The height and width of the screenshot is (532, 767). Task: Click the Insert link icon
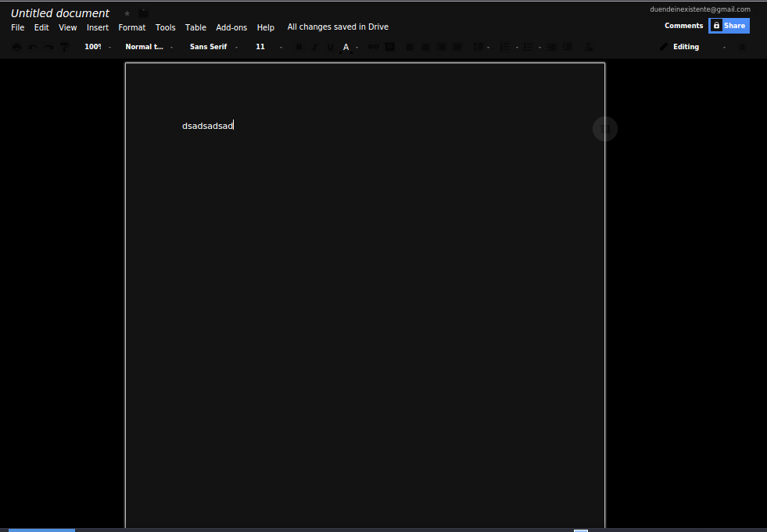click(x=373, y=46)
